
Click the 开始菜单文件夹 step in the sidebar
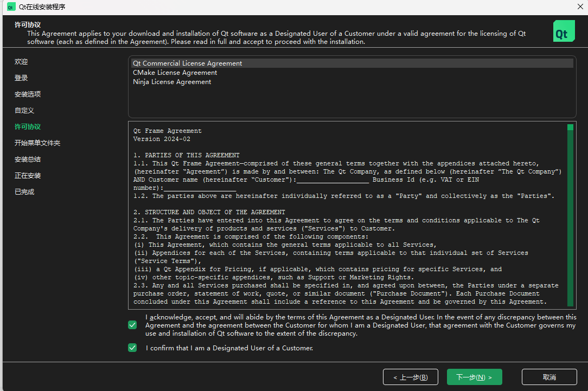[37, 143]
